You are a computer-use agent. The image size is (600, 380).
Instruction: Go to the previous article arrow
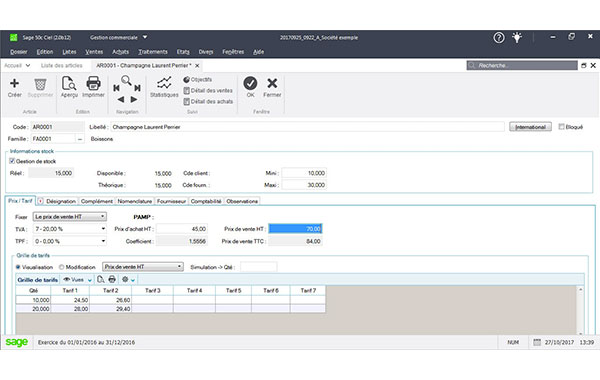[121, 99]
